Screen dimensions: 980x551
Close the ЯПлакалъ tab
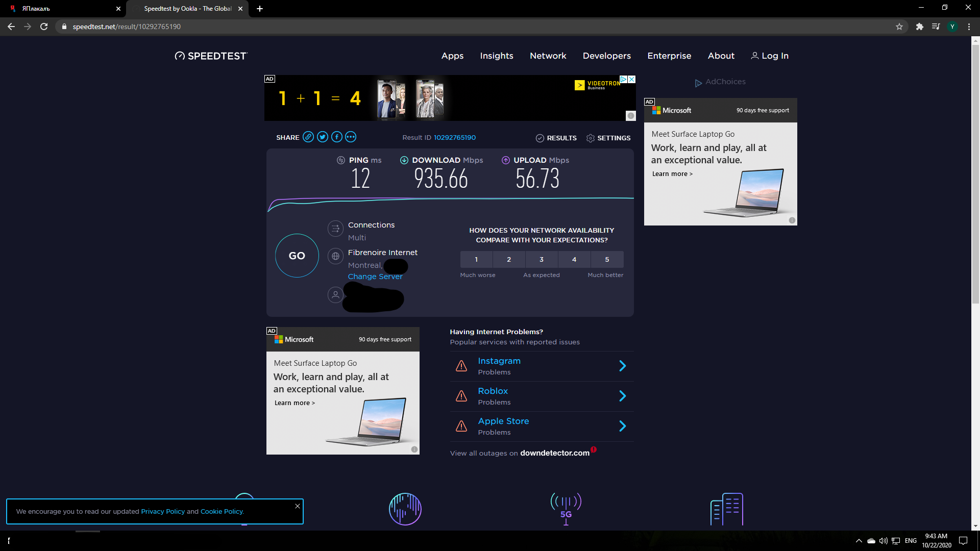(x=118, y=9)
